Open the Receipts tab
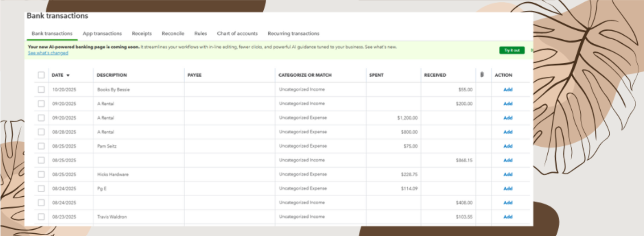This screenshot has height=236, width=644. click(x=142, y=33)
